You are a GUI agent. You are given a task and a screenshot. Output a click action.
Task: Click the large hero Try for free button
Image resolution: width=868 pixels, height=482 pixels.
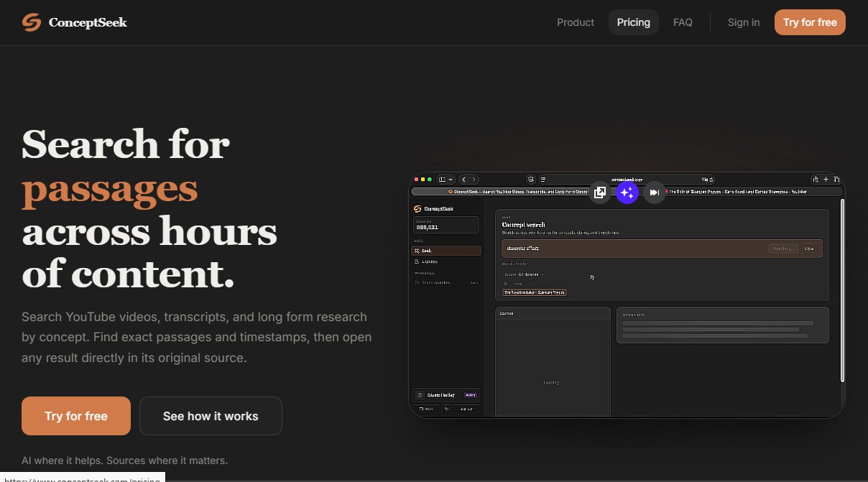[x=76, y=416]
